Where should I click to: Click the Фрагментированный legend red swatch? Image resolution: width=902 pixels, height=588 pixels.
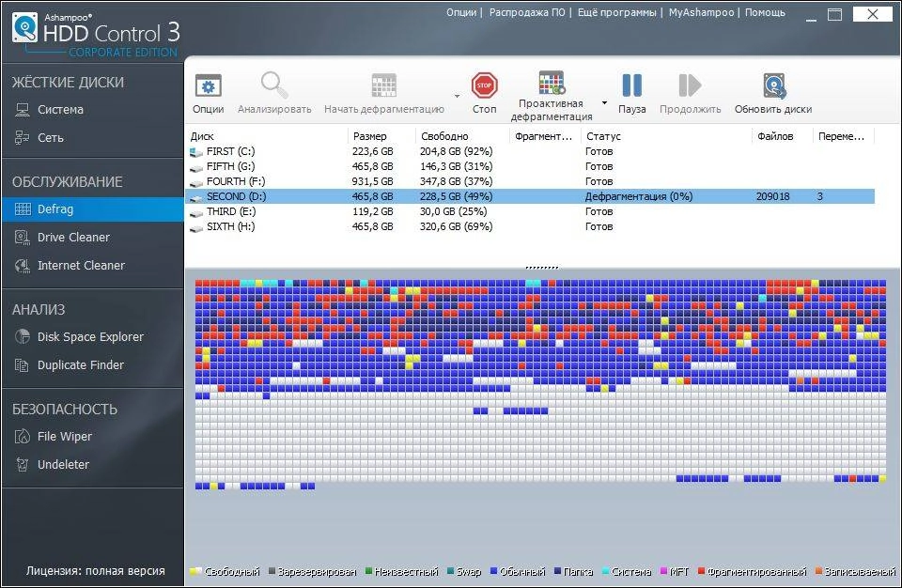(x=701, y=571)
